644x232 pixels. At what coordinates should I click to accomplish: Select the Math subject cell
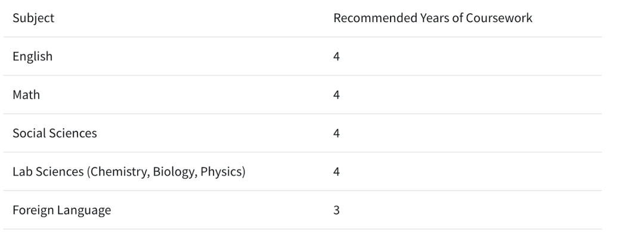click(26, 95)
